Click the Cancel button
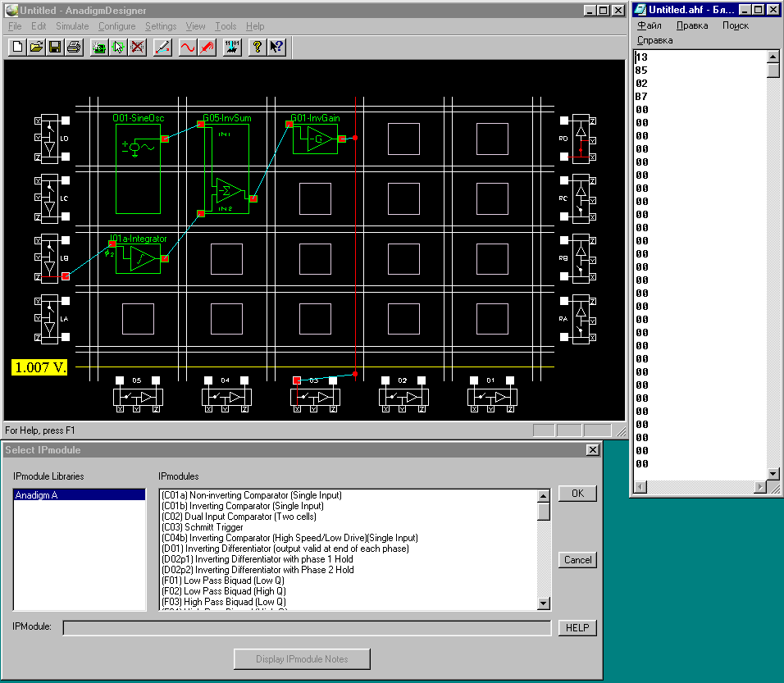The height and width of the screenshot is (683, 784). (577, 560)
